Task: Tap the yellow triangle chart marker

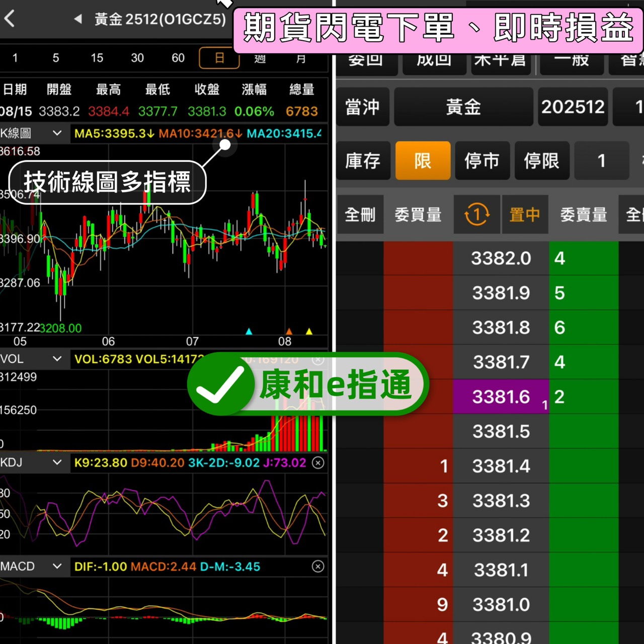Action: tap(309, 331)
